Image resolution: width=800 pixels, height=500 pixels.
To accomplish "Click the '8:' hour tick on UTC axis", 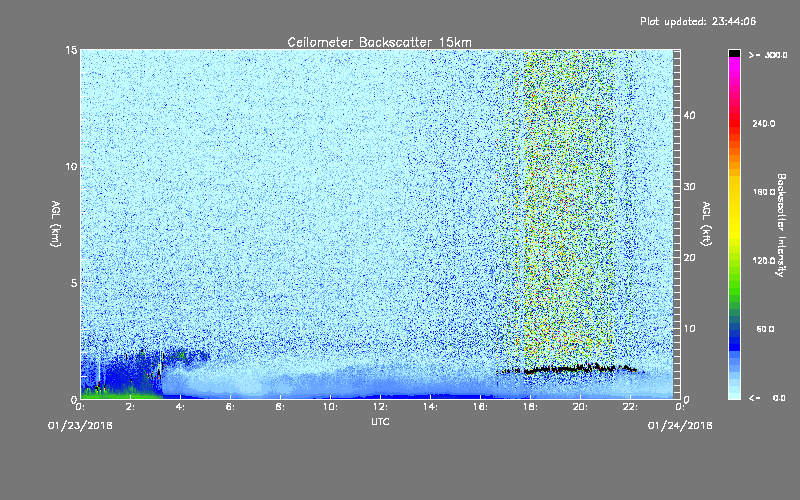I will click(280, 407).
